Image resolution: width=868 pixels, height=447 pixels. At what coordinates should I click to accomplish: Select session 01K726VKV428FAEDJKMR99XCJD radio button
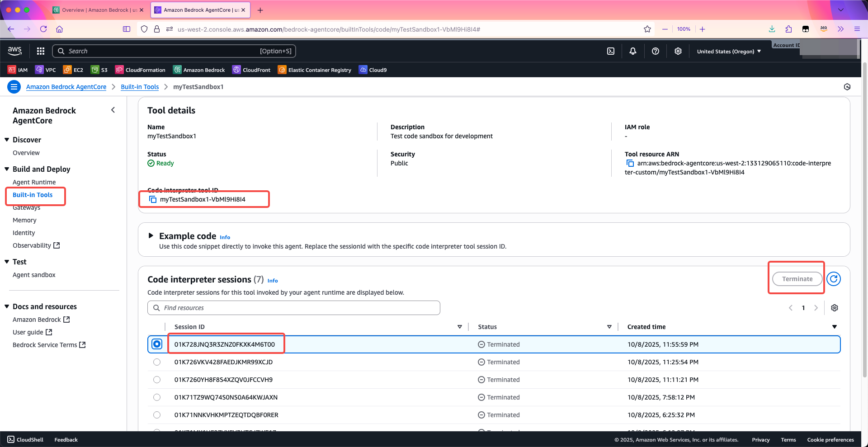157,362
